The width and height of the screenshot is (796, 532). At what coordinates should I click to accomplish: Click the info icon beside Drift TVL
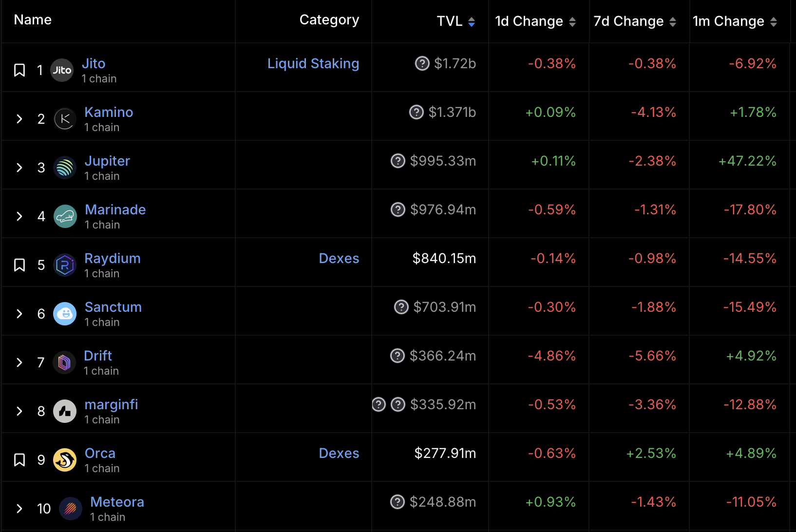coord(398,356)
